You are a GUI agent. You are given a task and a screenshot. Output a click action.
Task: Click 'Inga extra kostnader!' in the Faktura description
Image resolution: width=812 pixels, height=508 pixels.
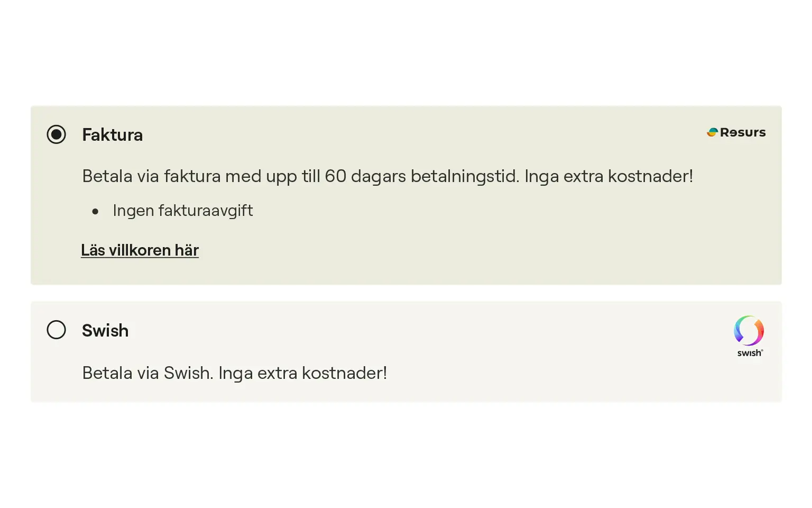[608, 176]
